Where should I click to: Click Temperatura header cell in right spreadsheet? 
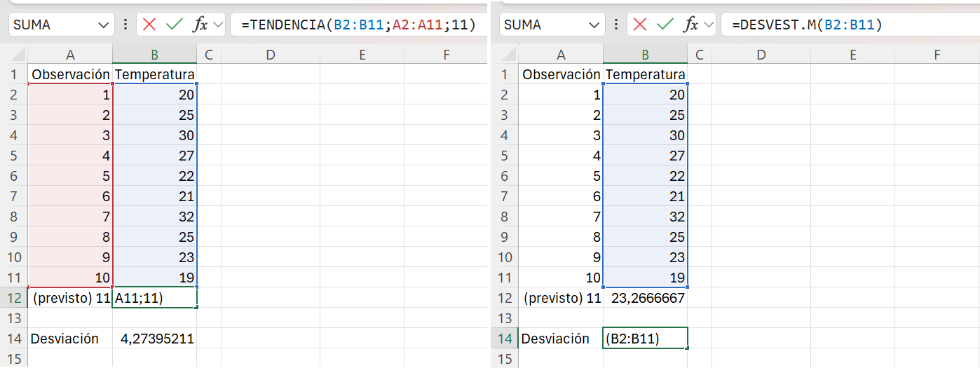pyautogui.click(x=645, y=74)
